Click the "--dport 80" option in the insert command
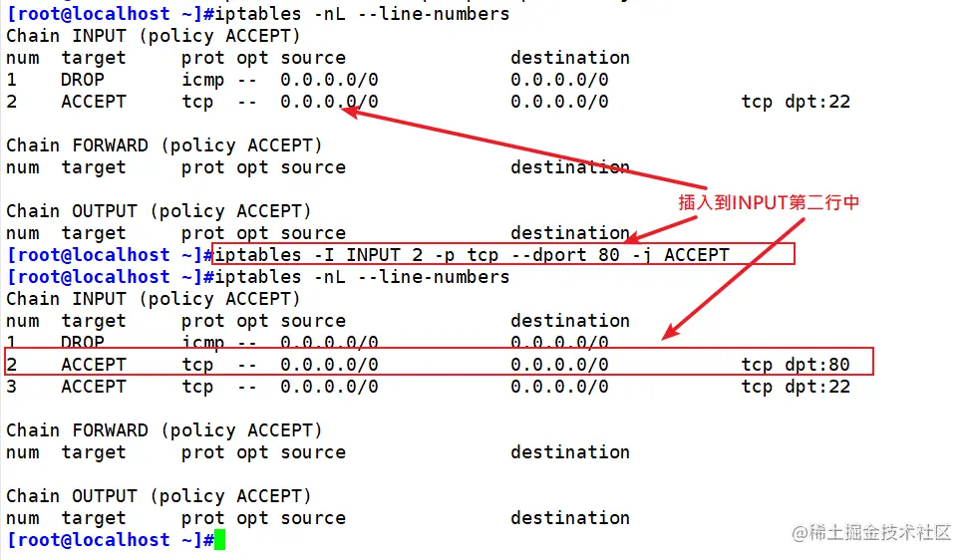 pos(565,255)
